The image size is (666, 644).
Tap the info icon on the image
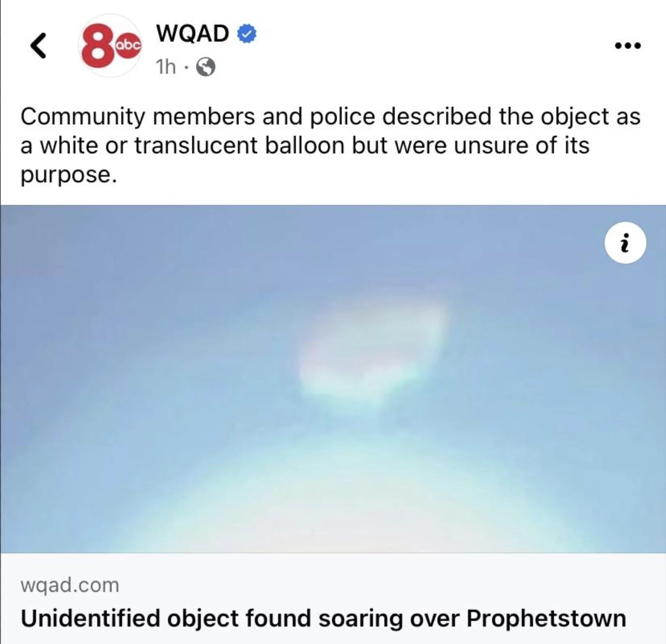pos(625,243)
